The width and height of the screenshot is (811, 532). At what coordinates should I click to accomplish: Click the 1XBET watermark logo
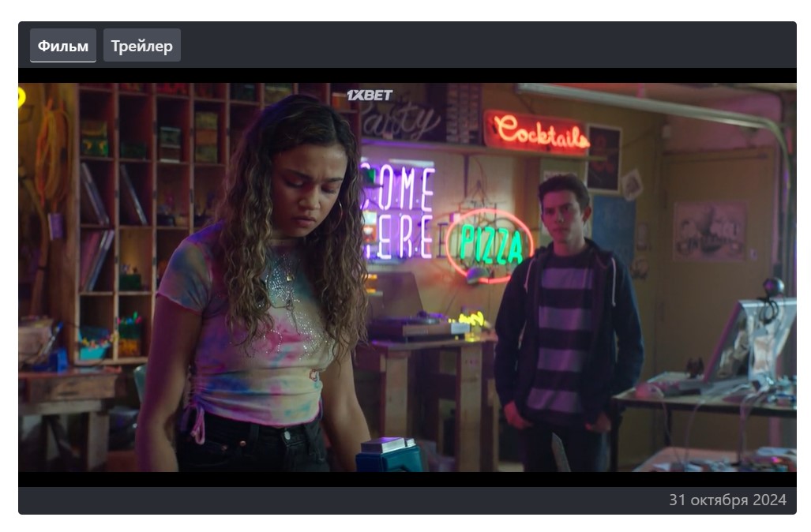(x=370, y=96)
